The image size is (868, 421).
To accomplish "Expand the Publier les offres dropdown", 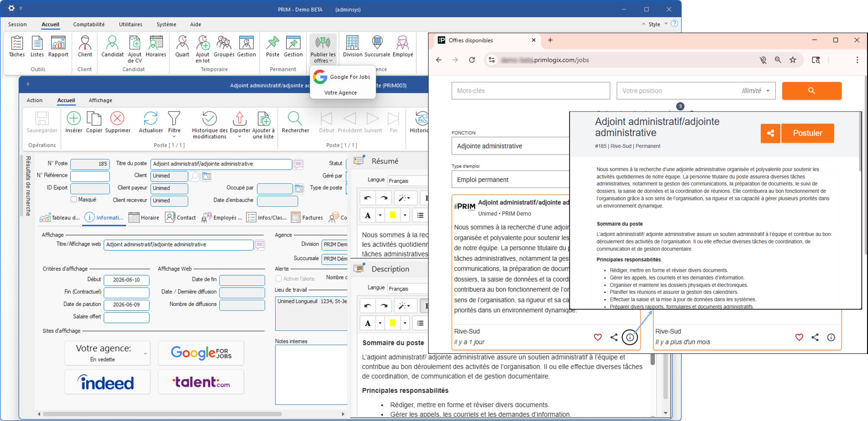I will 323,49.
